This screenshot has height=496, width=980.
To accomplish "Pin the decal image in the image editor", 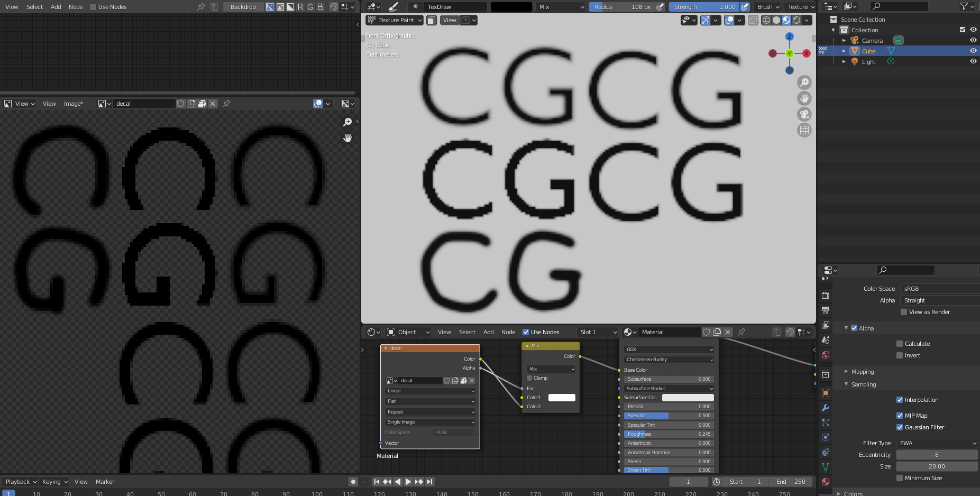I will 226,104.
